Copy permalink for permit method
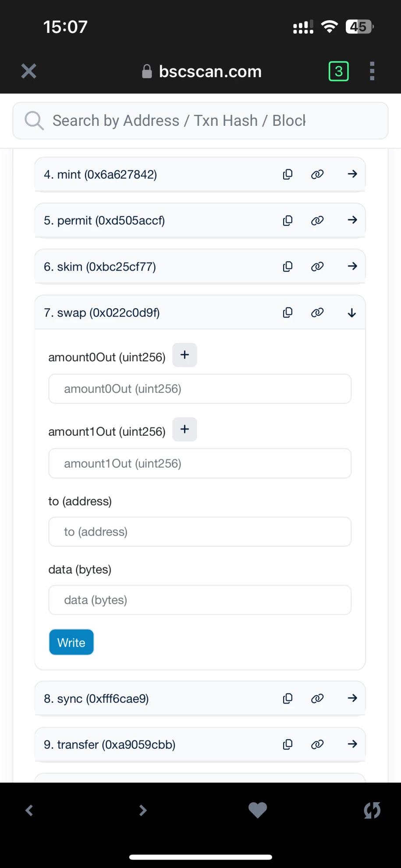401x868 pixels. 317,221
